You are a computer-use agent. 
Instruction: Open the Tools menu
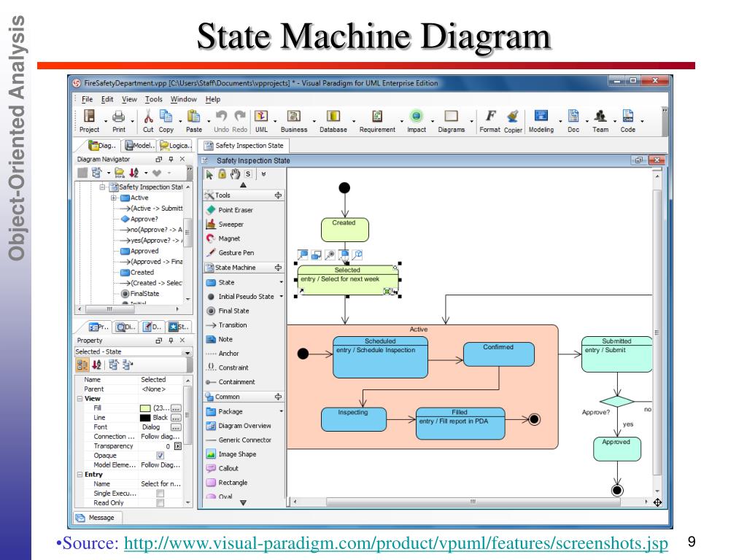tap(153, 99)
